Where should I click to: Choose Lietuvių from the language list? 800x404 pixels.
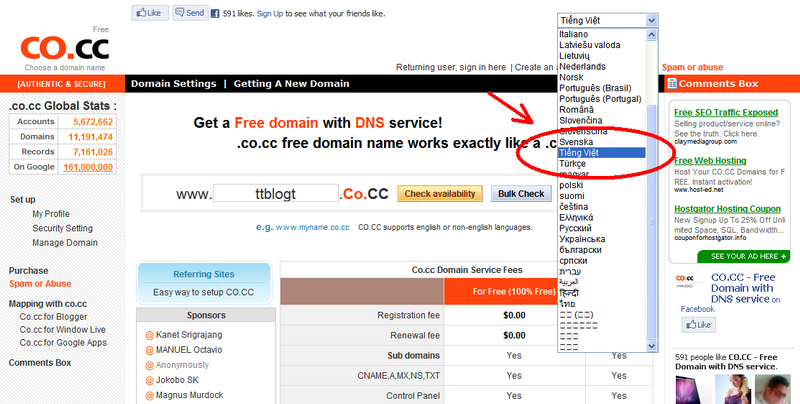coord(574,56)
